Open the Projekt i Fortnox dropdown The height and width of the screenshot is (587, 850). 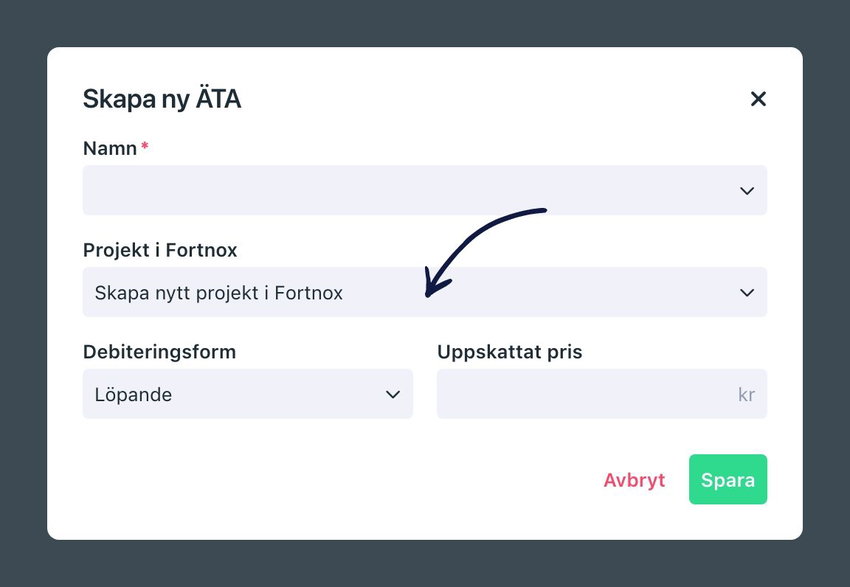click(424, 292)
